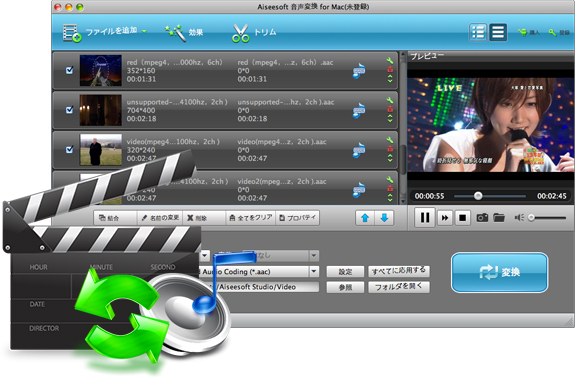Take a snapshot with the camera icon
The image size is (575, 378).
[482, 218]
